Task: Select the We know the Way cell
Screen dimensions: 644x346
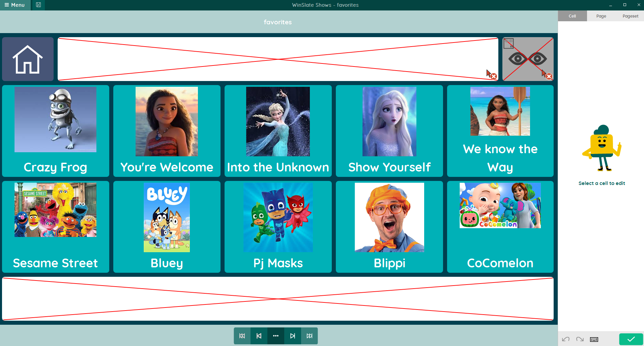Action: coord(500,131)
